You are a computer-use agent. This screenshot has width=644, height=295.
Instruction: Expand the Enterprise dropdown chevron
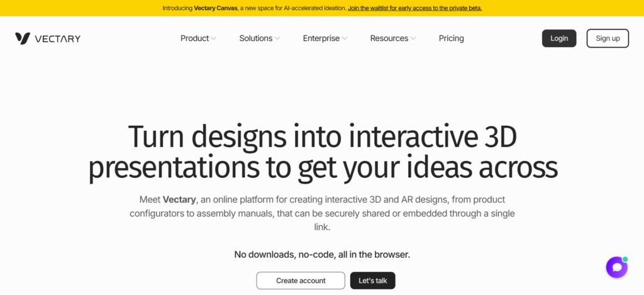click(345, 38)
